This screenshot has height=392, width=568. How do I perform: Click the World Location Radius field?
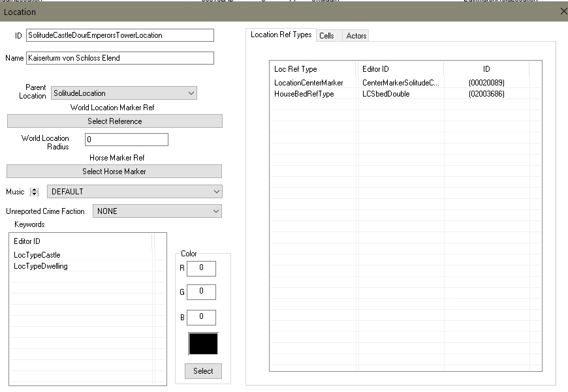127,140
